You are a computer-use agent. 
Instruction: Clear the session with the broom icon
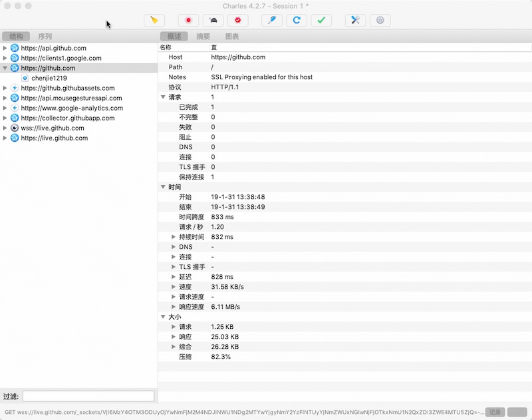(154, 21)
